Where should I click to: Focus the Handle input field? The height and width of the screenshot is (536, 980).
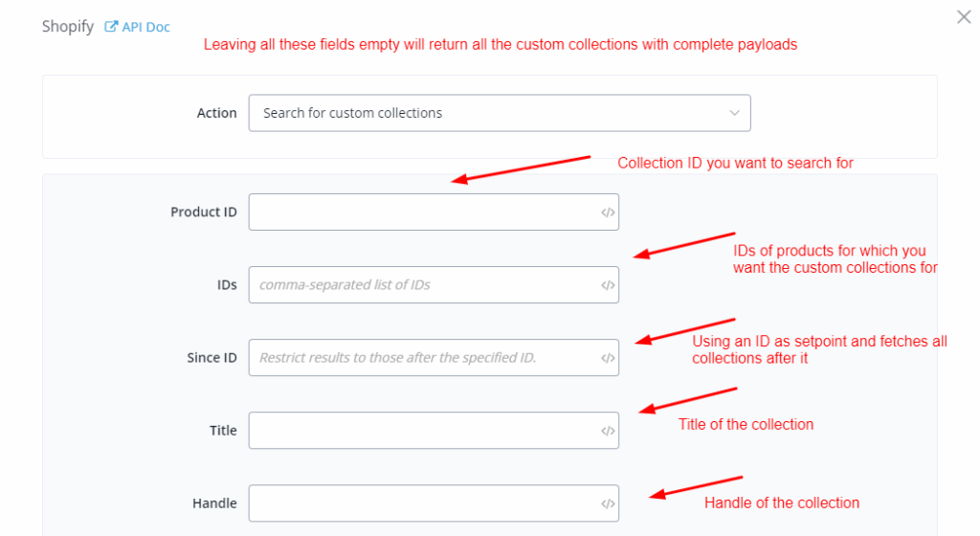tap(421, 503)
